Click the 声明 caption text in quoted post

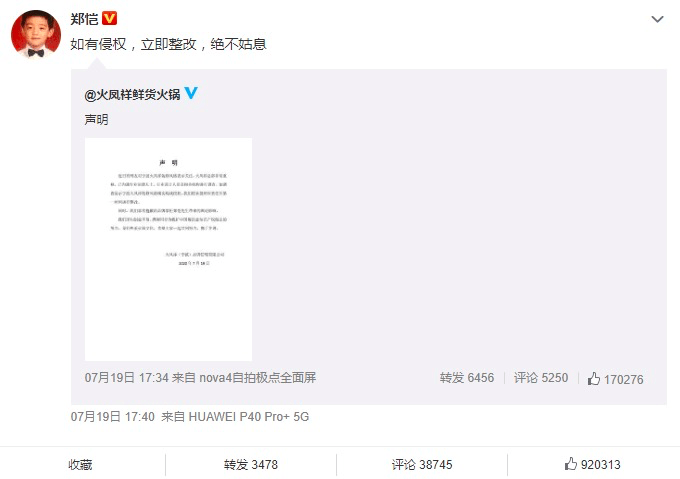[x=96, y=120]
